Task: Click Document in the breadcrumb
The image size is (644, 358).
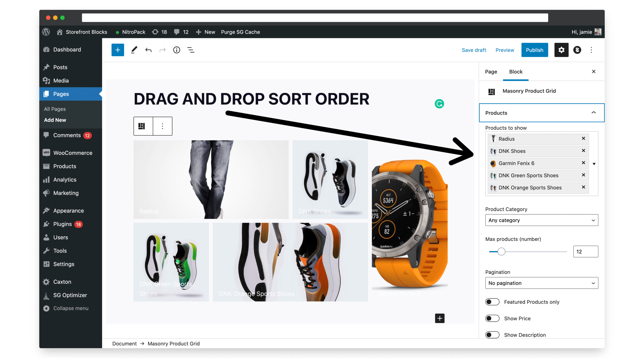Action: point(124,344)
